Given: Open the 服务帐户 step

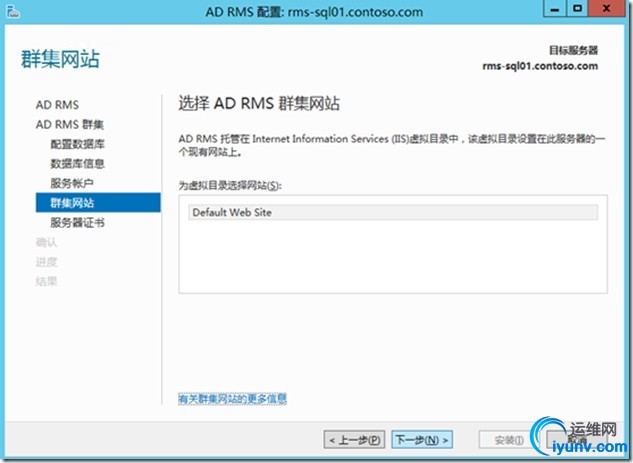Looking at the screenshot, I should point(72,183).
